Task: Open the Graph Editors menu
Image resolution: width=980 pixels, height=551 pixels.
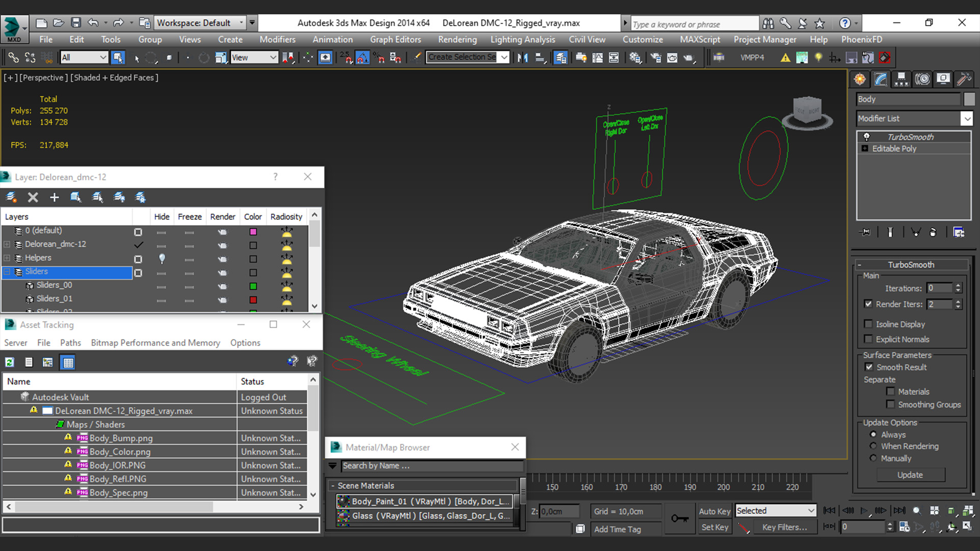Action: pyautogui.click(x=395, y=39)
